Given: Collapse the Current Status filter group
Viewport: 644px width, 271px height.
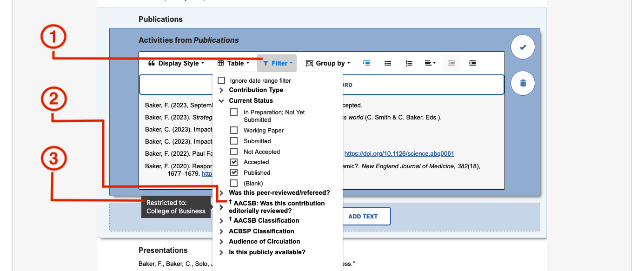Looking at the screenshot, I should 221,100.
